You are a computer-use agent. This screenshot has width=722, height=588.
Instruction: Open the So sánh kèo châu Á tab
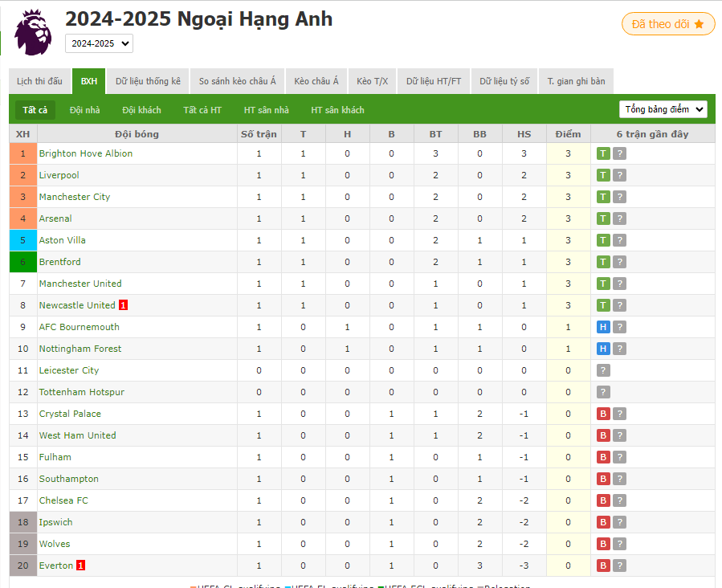237,81
